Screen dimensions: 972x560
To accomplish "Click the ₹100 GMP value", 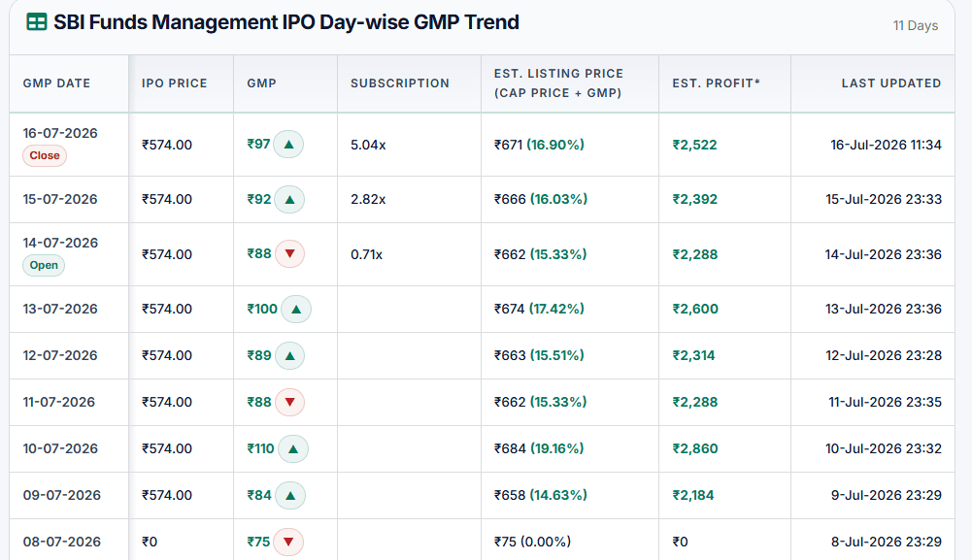I will point(262,309).
